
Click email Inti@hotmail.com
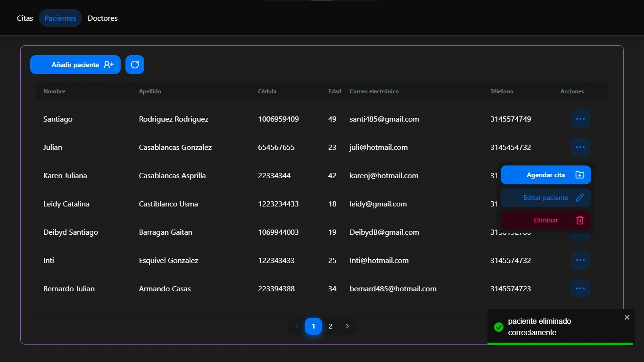pyautogui.click(x=379, y=260)
